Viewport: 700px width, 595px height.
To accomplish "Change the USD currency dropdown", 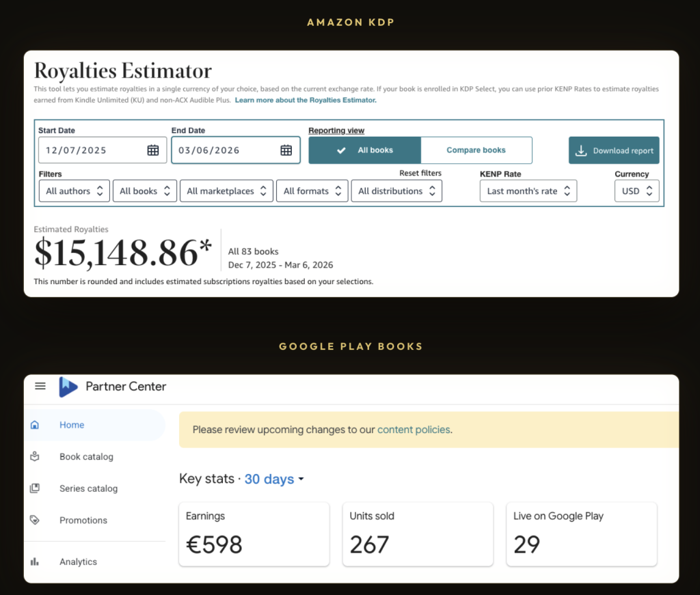I will click(636, 191).
